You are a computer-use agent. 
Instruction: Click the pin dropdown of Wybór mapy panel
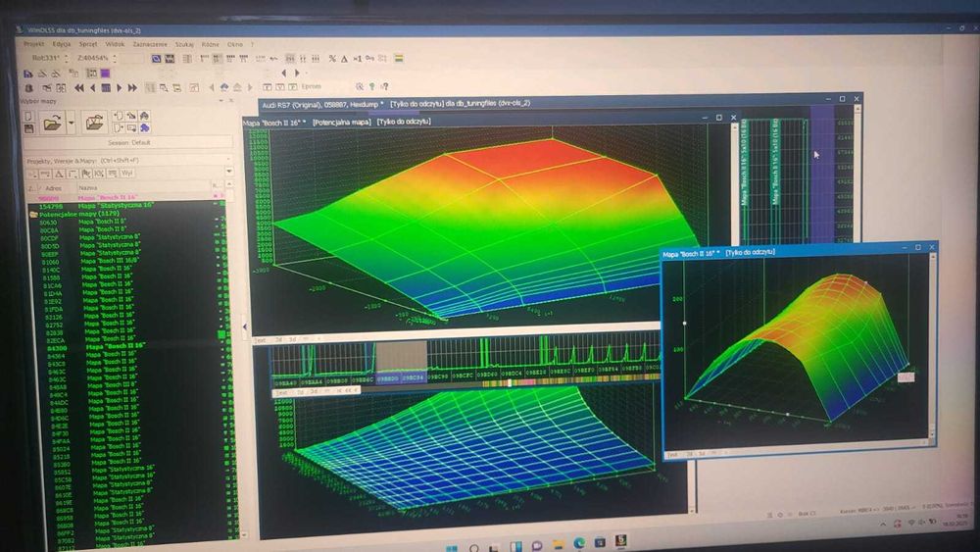click(x=220, y=100)
